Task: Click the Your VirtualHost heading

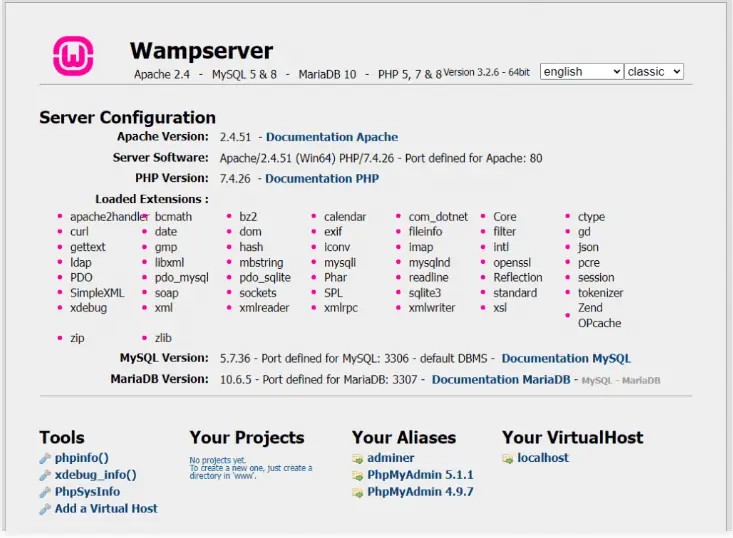Action: point(573,438)
